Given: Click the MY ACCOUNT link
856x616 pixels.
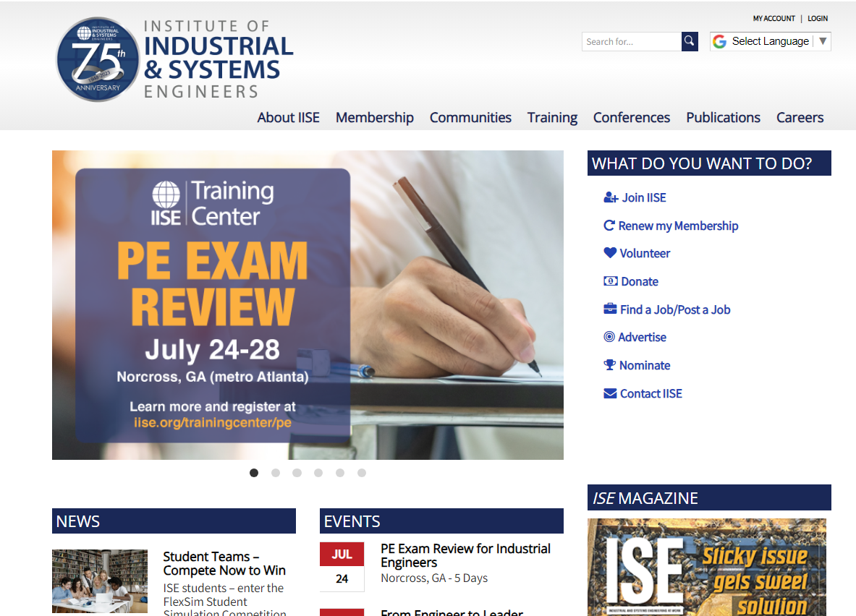Looking at the screenshot, I should pyautogui.click(x=774, y=19).
